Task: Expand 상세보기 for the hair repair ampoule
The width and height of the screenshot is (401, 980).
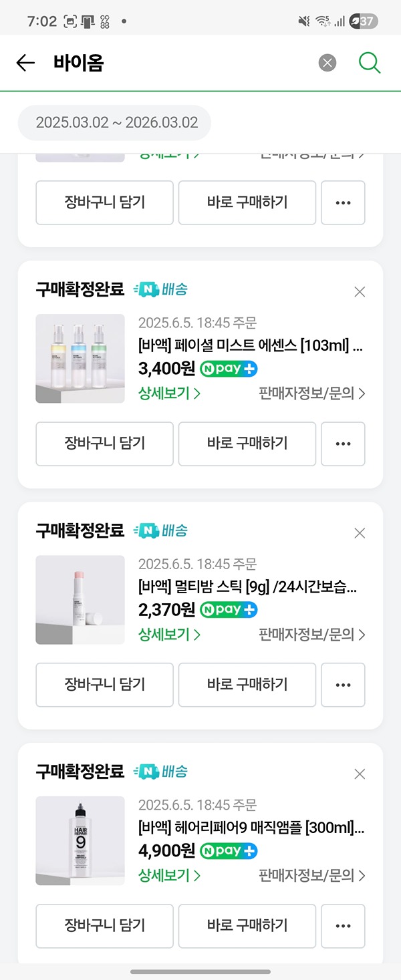Action: 169,875
